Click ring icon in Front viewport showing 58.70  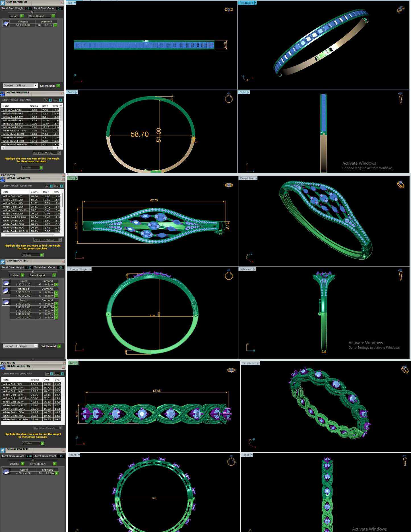click(229, 98)
